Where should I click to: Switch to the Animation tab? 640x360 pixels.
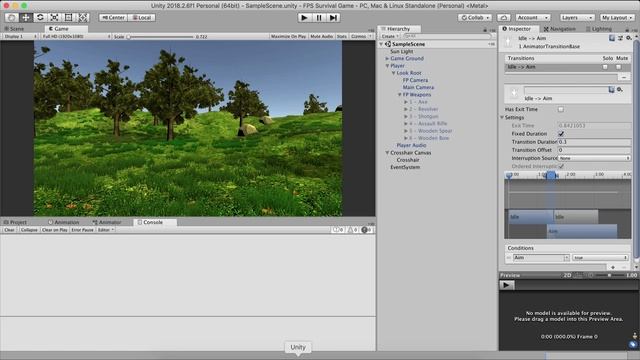(64, 222)
